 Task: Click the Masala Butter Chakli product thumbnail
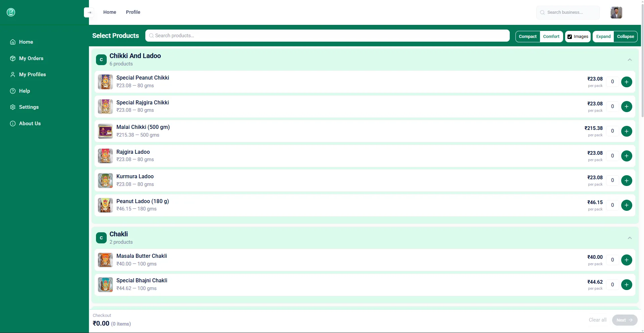(105, 260)
